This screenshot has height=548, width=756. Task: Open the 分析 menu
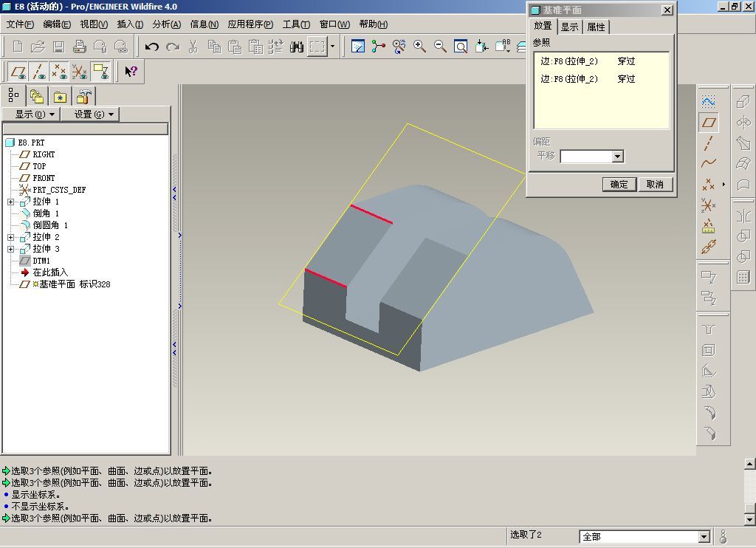point(166,24)
